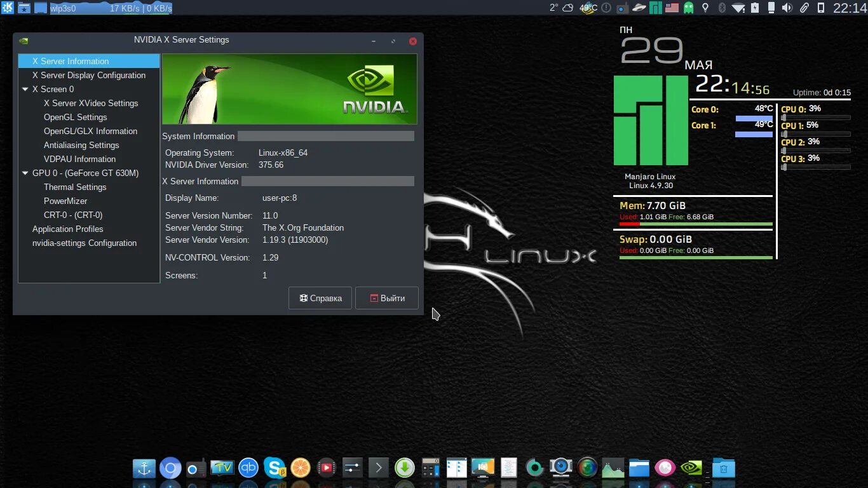Open the two-pane file manager dock icon
Viewport: 868px width, 488px height.
(x=457, y=469)
